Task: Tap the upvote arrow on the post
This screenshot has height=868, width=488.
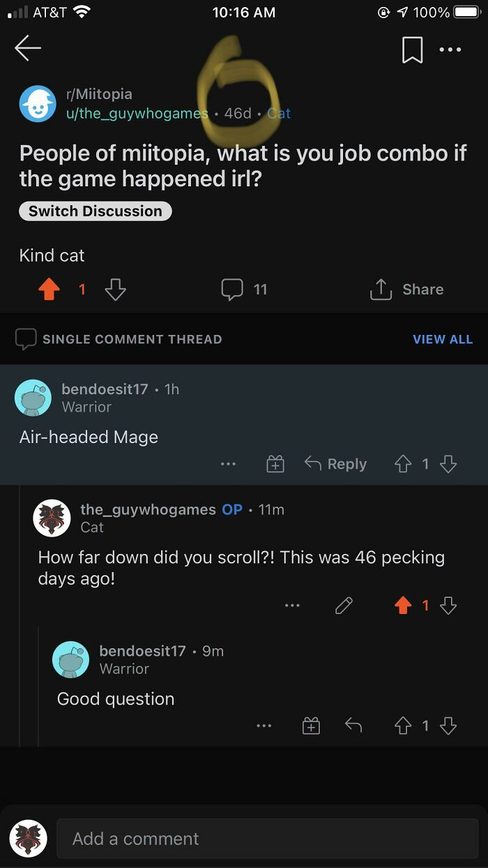Action: click(x=47, y=289)
